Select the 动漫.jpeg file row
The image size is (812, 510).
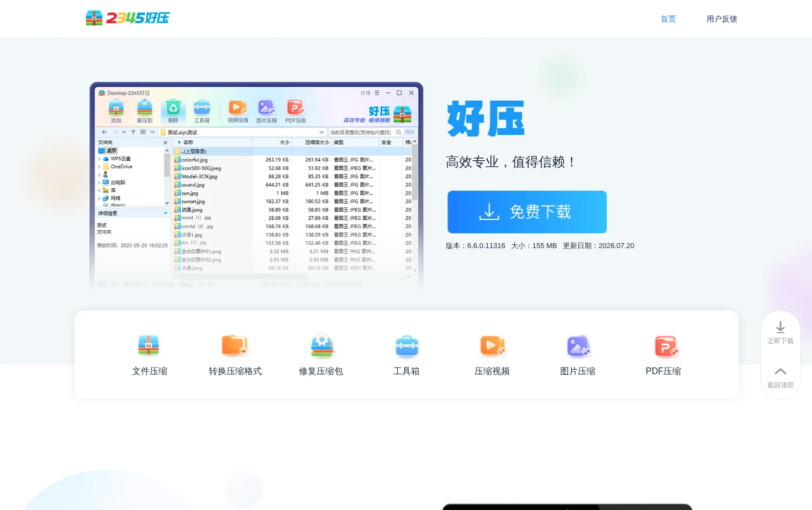coord(292,209)
